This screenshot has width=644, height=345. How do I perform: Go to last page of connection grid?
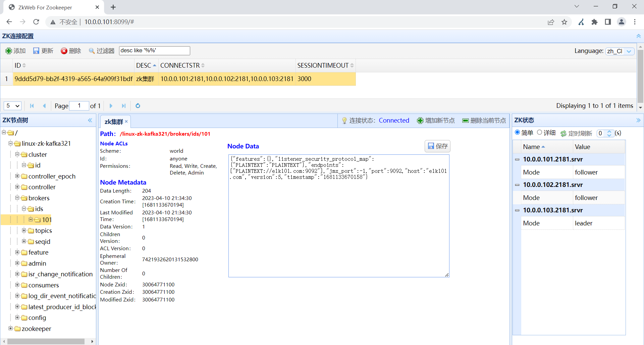point(123,106)
